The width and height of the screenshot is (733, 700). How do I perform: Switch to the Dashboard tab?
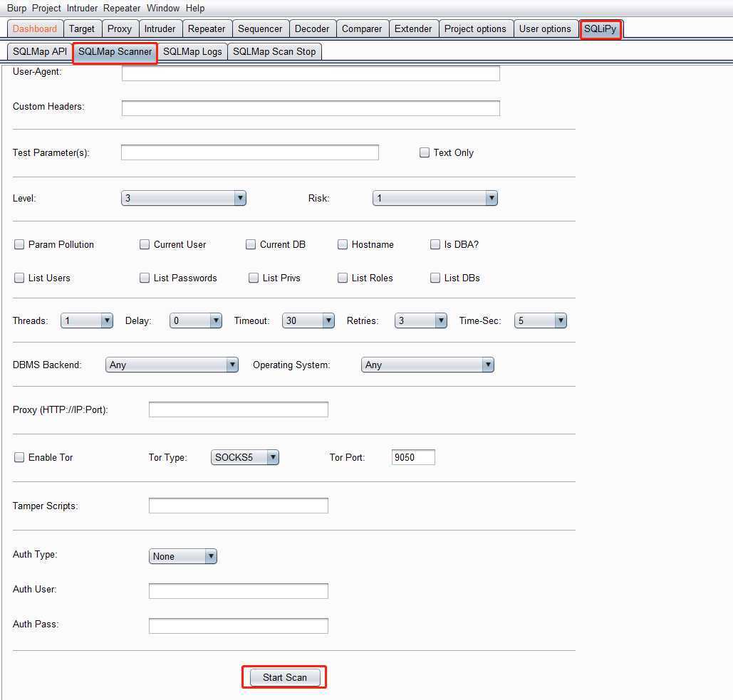35,29
